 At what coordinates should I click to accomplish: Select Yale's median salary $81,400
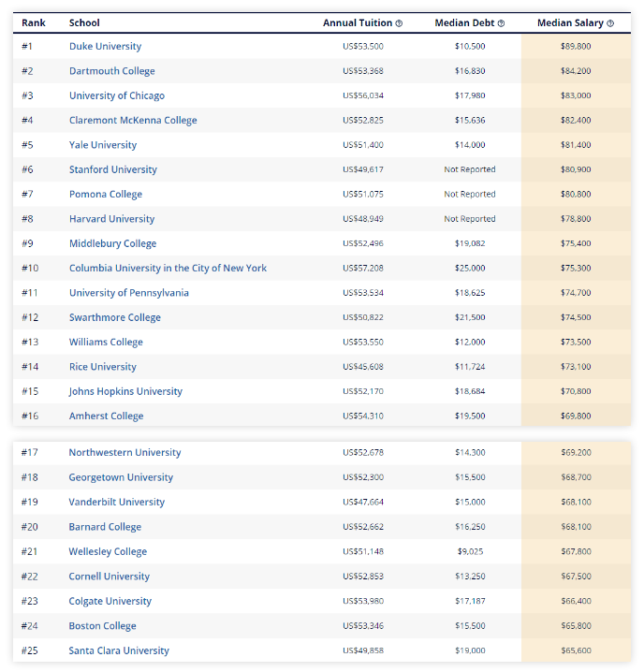[576, 145]
